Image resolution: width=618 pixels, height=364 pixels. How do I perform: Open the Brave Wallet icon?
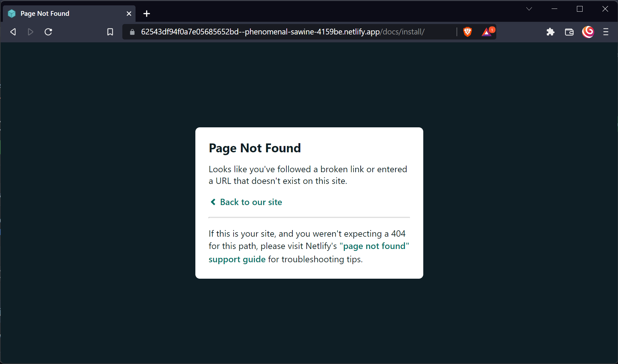(x=569, y=32)
